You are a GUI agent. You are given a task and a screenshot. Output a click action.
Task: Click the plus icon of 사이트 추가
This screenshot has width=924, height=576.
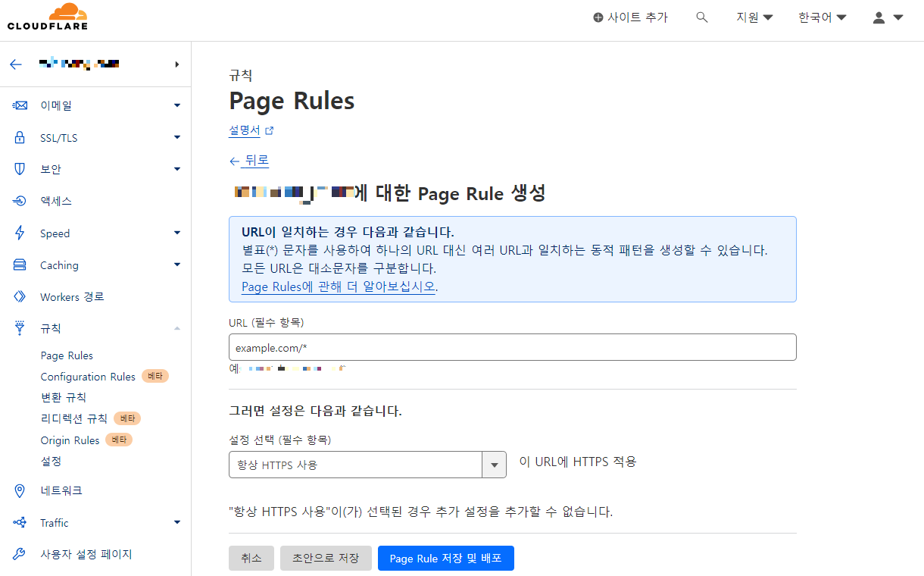coord(598,17)
